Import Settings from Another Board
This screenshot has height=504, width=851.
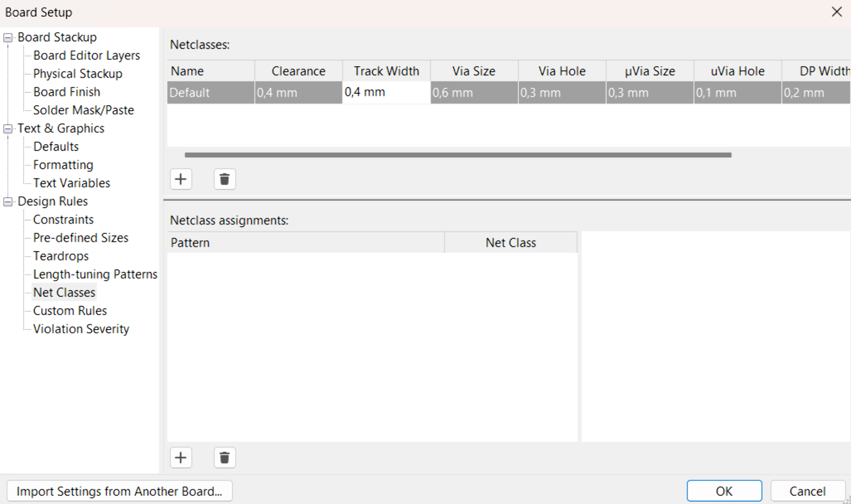tap(119, 491)
